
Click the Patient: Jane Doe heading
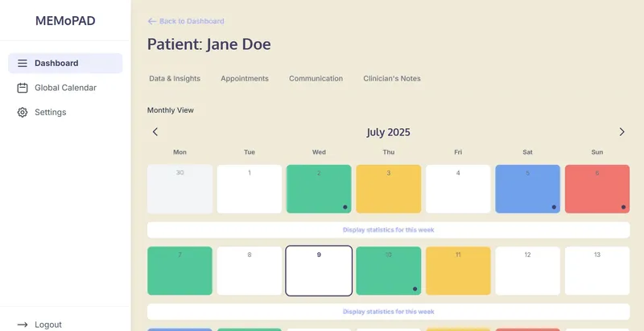(209, 44)
